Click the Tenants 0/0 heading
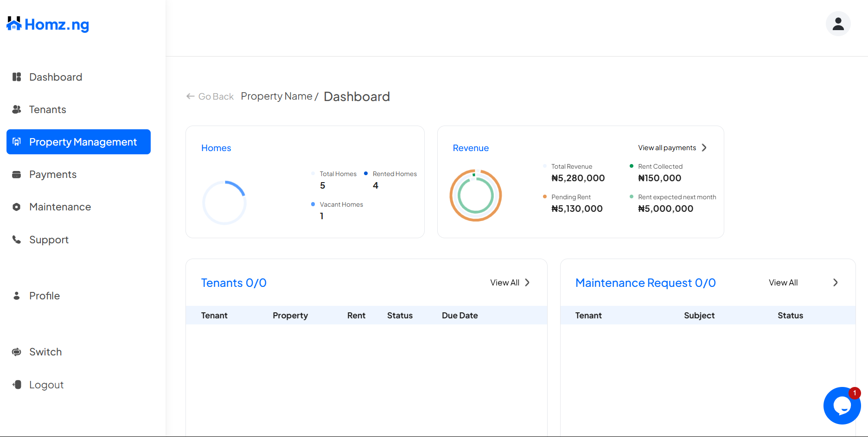This screenshot has width=868, height=437. 234,283
